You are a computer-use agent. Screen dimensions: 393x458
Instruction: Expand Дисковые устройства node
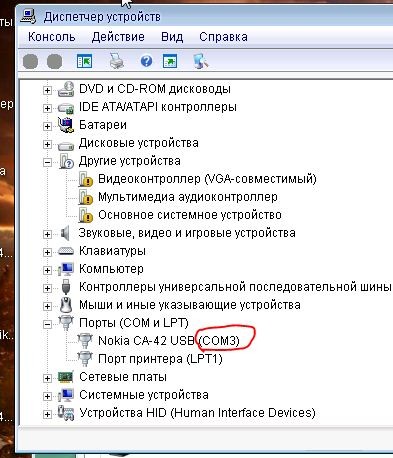click(47, 144)
